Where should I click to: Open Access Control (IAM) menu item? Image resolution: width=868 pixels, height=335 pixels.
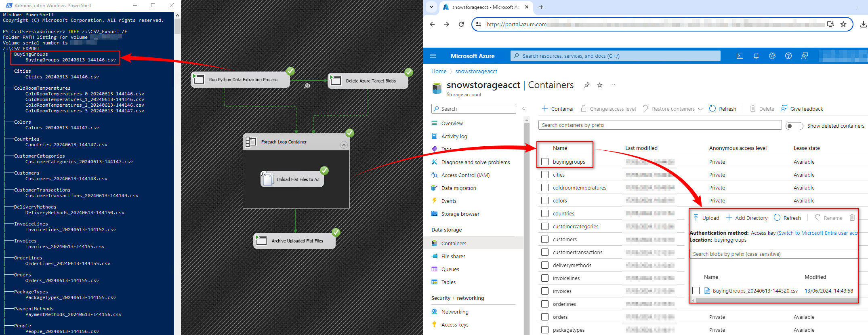465,175
